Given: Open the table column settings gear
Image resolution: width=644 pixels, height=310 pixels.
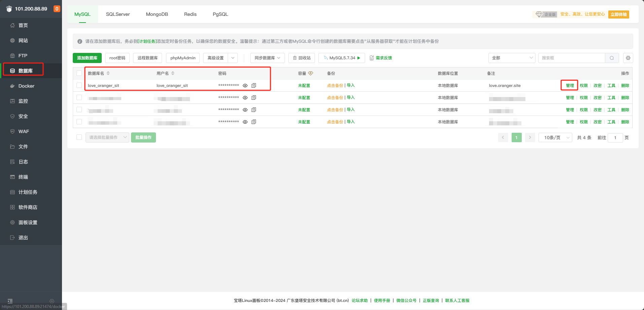Looking at the screenshot, I should tap(628, 58).
